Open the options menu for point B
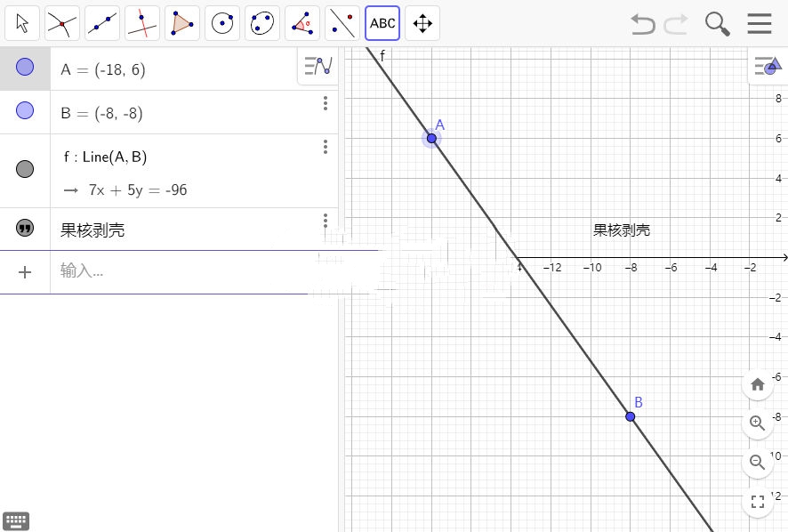The image size is (788, 532). (326, 103)
